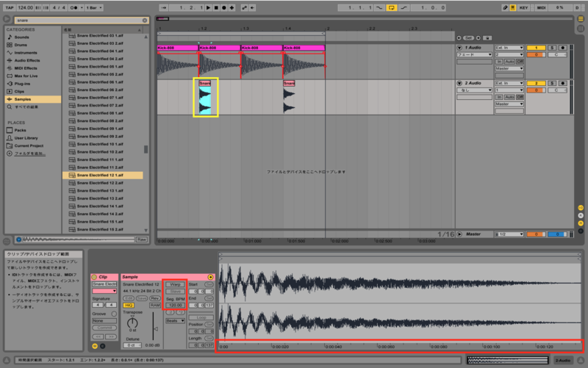Open the metronome settings dropdown arrow

(x=82, y=7)
